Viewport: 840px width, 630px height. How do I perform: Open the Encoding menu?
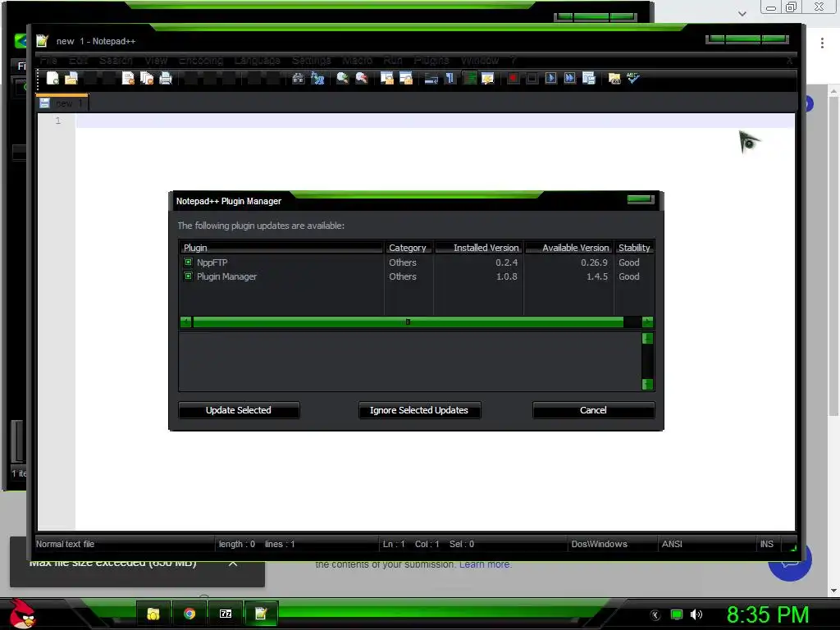201,60
